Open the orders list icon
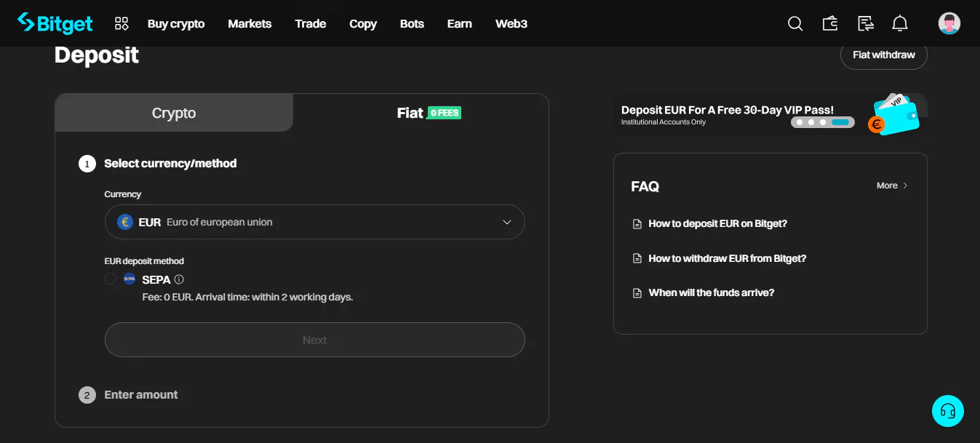This screenshot has width=980, height=443. pos(865,24)
